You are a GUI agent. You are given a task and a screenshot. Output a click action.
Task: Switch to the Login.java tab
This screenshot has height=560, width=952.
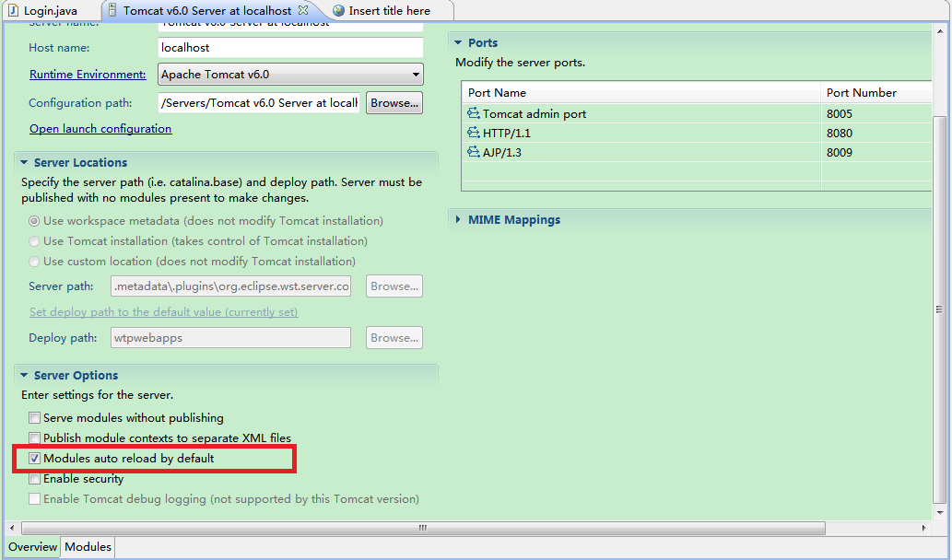50,10
